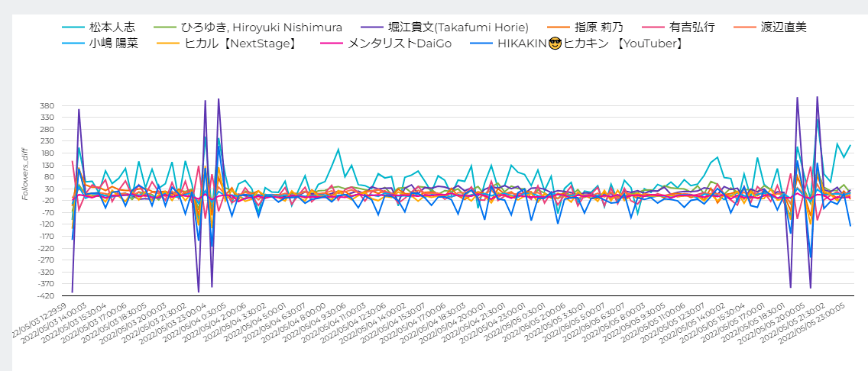The width and height of the screenshot is (868, 371).
Task: Toggle the ひろゆき, Hiroyuki Nishimura legend series
Action: point(248,27)
